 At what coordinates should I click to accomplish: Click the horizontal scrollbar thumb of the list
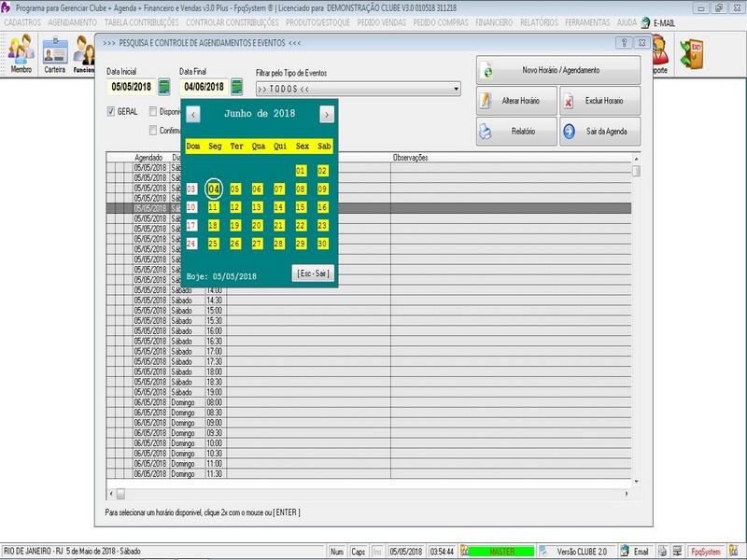tap(121, 494)
